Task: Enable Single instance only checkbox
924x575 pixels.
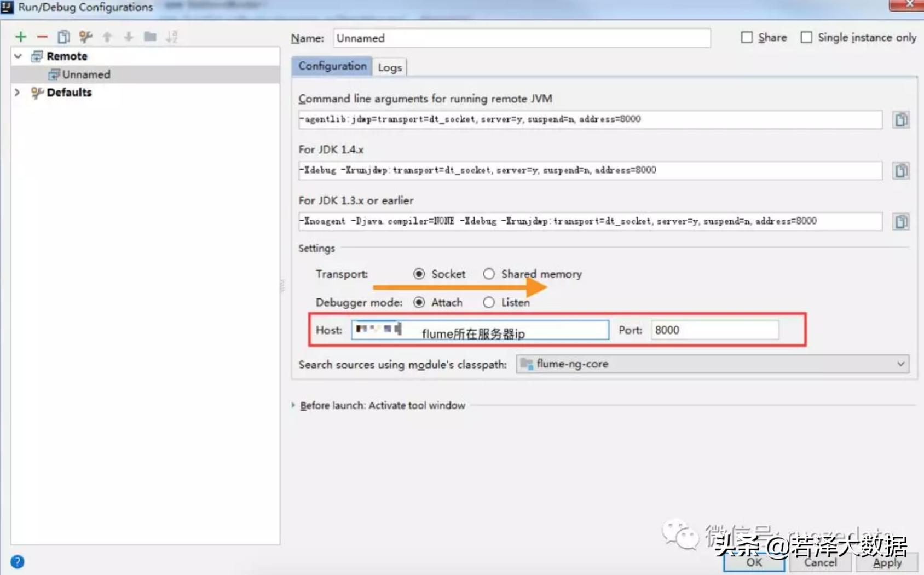Action: tap(806, 37)
